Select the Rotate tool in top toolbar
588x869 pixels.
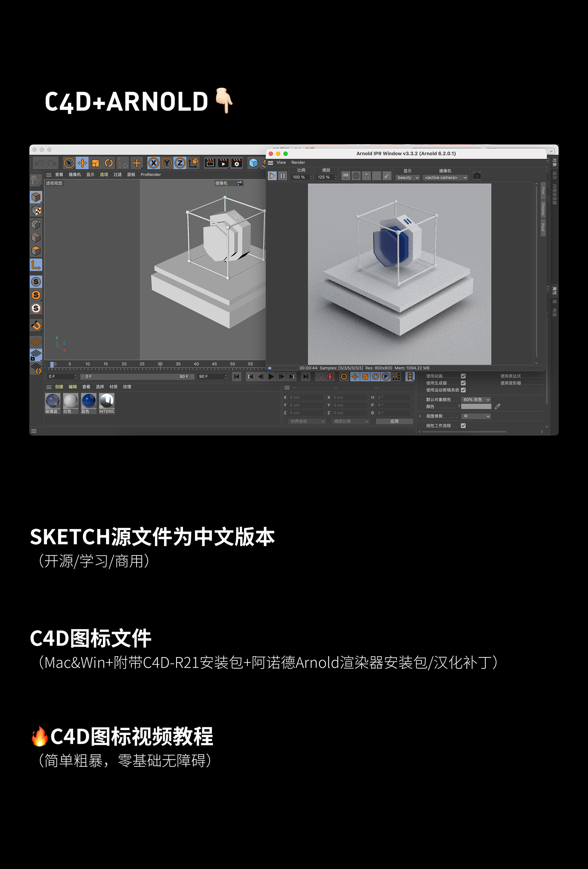point(109,163)
